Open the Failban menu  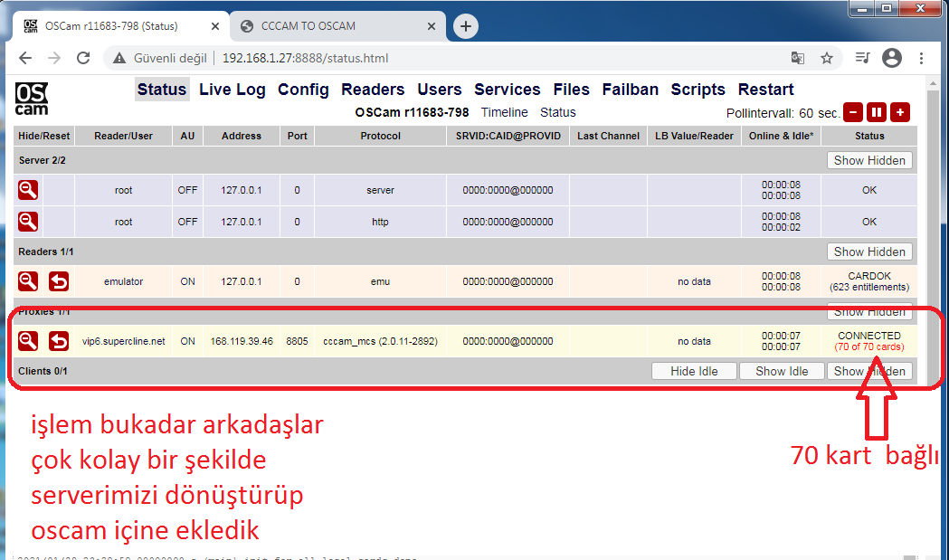[x=630, y=90]
